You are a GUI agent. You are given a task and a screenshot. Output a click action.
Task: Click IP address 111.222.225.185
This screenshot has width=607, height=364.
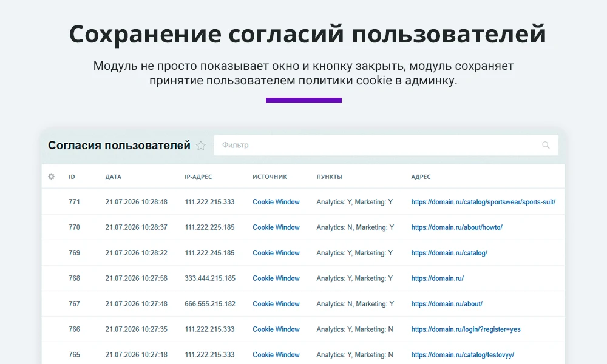(209, 227)
